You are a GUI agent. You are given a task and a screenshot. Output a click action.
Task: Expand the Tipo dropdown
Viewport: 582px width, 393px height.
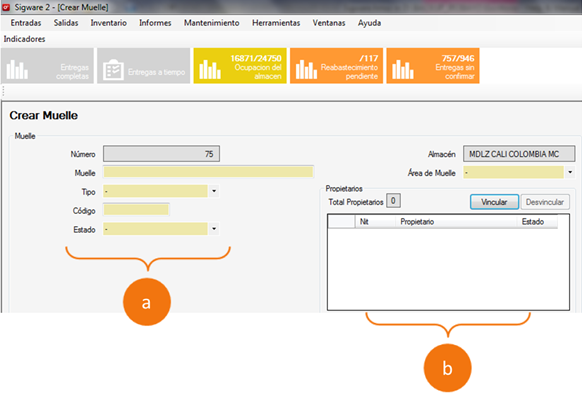point(214,191)
